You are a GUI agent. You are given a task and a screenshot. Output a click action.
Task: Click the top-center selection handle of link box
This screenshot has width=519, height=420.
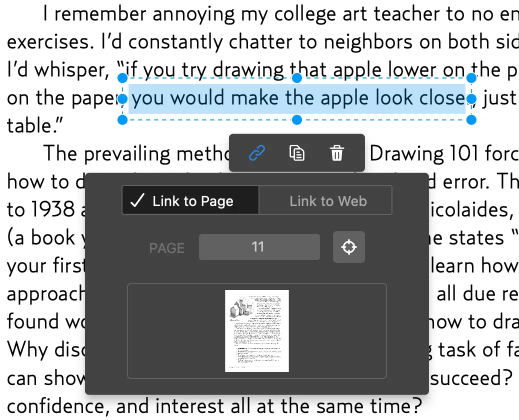click(297, 78)
